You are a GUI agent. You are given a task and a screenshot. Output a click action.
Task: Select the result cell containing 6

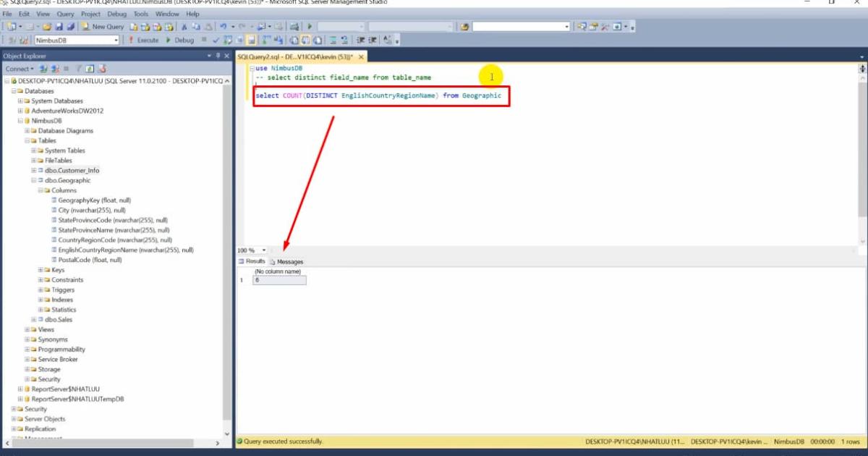pos(279,280)
